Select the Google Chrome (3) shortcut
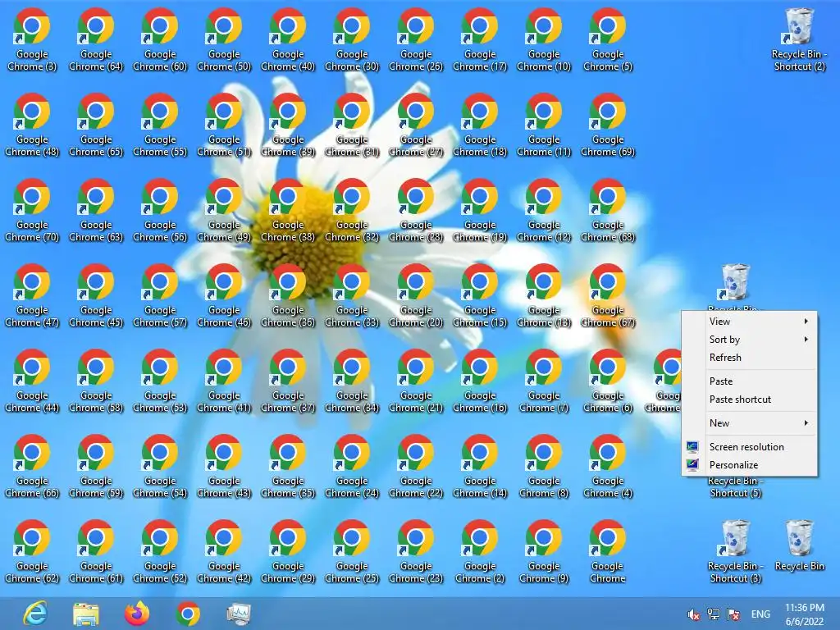This screenshot has height=630, width=840. click(x=32, y=40)
